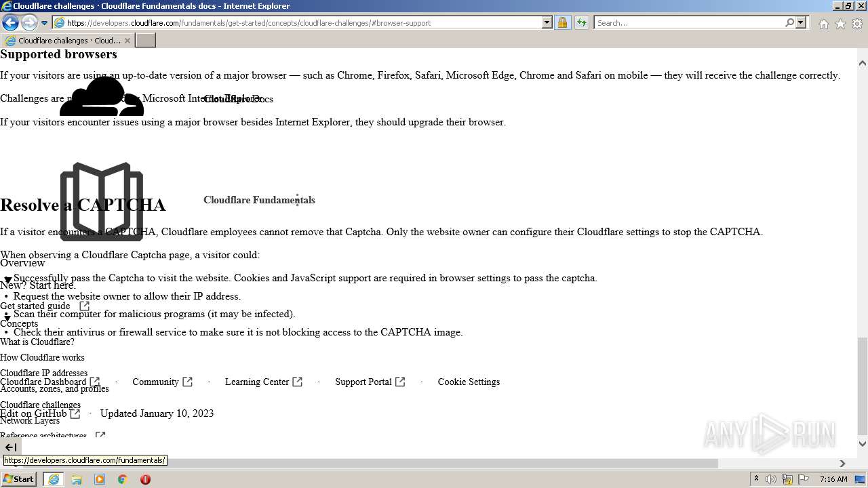Open a new blank tab

click(x=145, y=41)
